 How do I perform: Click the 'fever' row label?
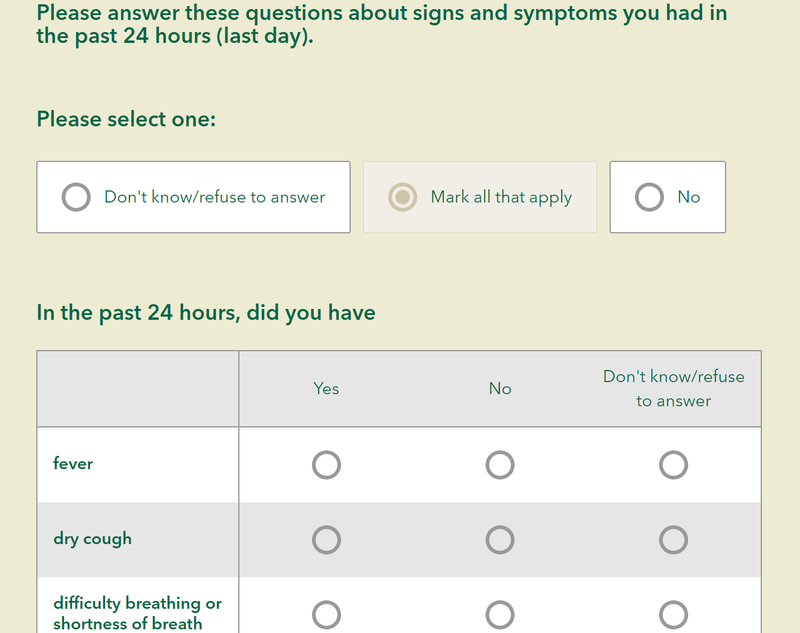73,464
